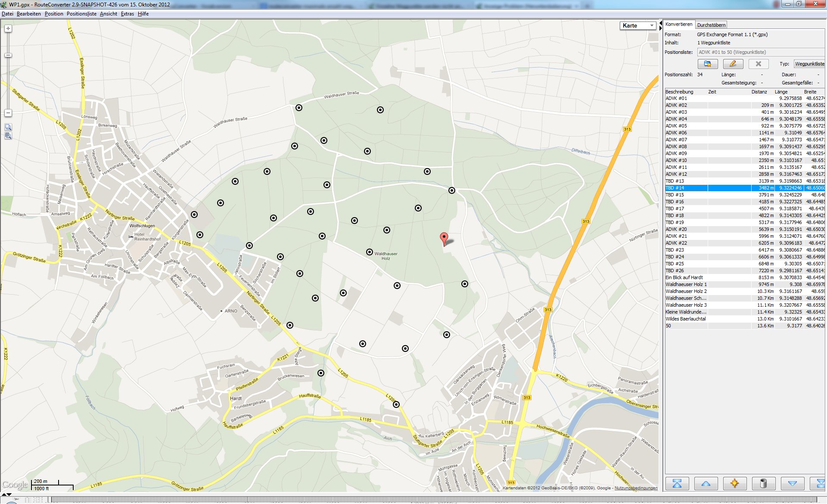Click the Beschreibung column header
Image resolution: width=827 pixels, height=504 pixels.
click(679, 92)
